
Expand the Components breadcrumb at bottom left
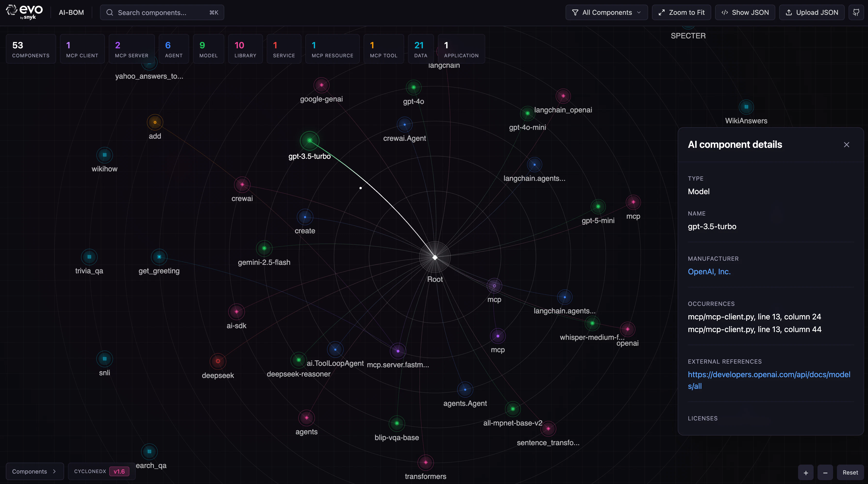click(x=35, y=472)
